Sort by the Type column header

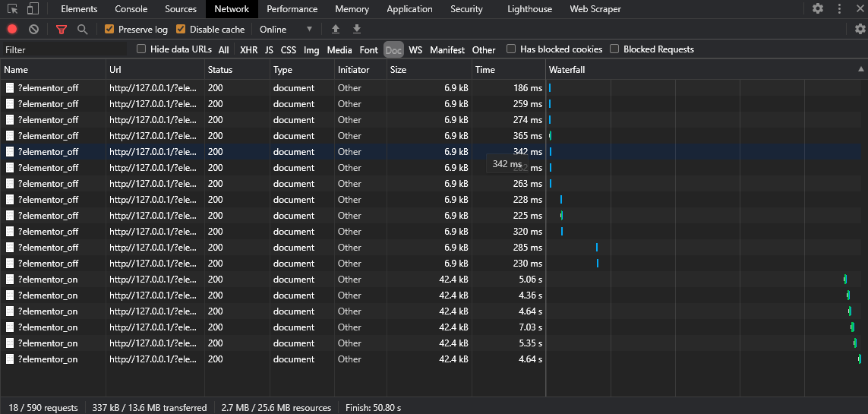tap(302, 70)
